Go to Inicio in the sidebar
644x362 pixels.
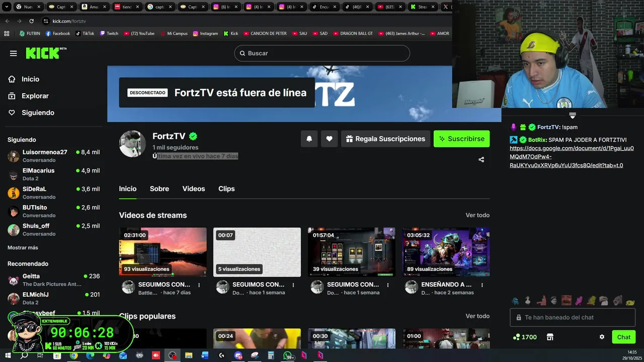[x=24, y=79]
